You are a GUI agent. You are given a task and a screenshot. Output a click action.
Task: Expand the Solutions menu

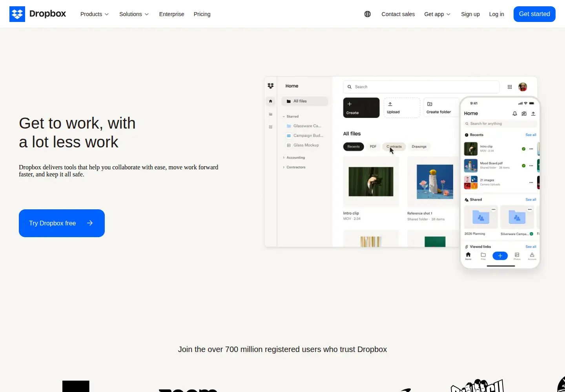pyautogui.click(x=134, y=14)
